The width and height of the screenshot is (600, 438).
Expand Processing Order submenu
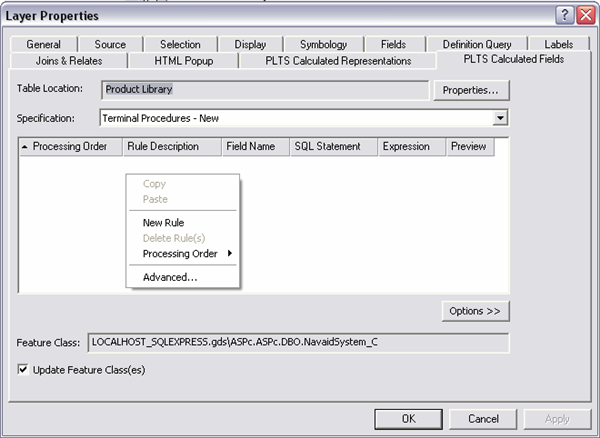(x=183, y=254)
